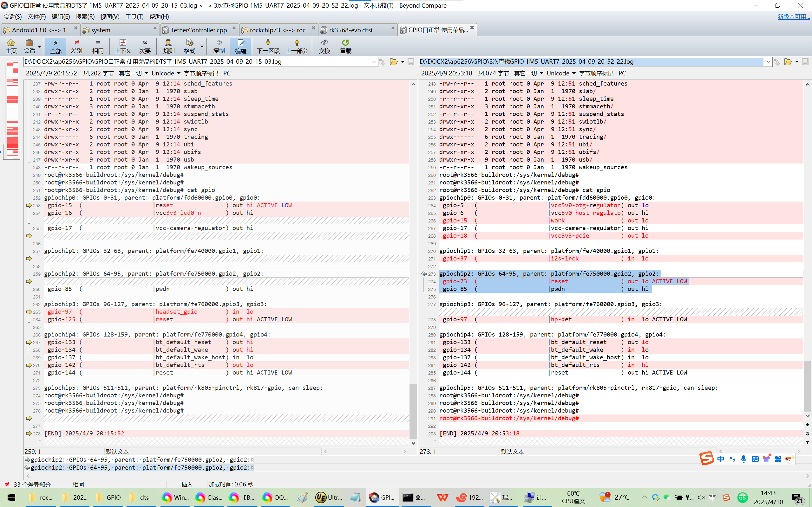Viewport: 812px width, 507px height.
Task: Click the Home (主页) toolbar icon
Action: click(x=11, y=46)
